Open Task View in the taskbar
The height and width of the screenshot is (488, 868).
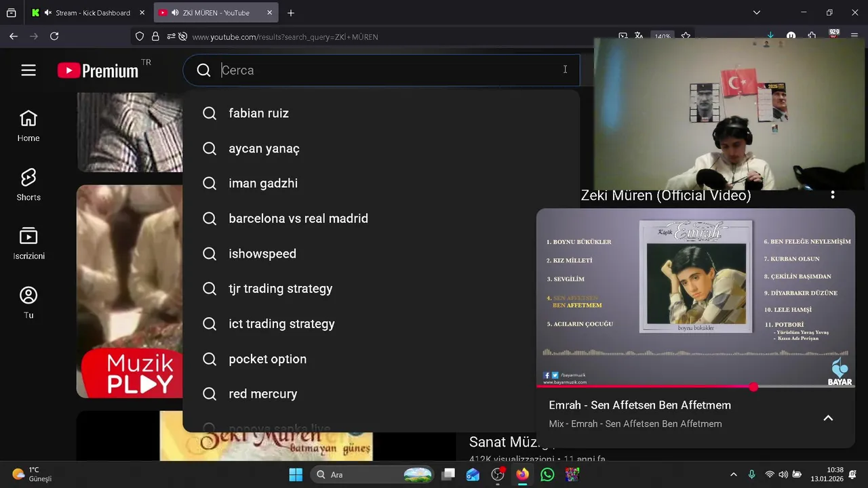(448, 474)
